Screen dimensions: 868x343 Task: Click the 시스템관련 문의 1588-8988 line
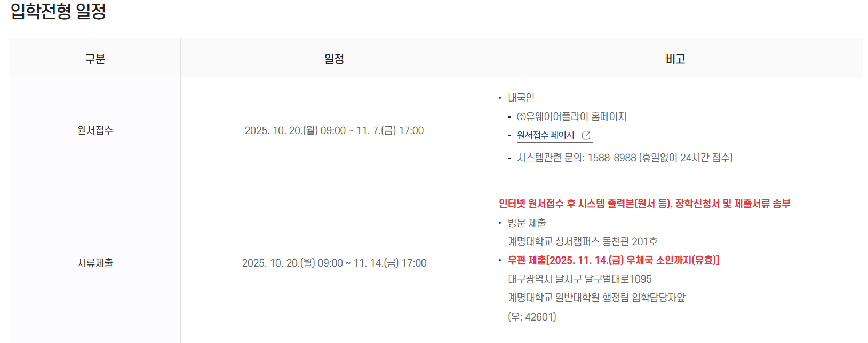click(x=625, y=158)
